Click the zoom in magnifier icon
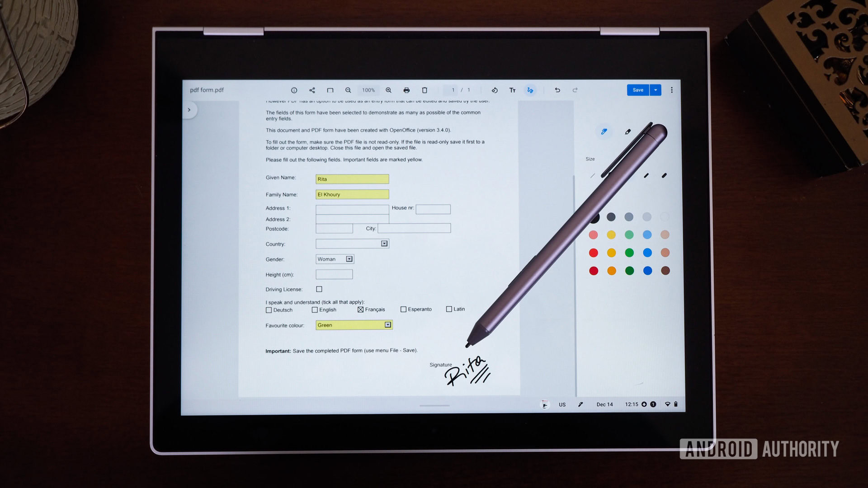Screen dimensions: 868x488 (x=387, y=90)
